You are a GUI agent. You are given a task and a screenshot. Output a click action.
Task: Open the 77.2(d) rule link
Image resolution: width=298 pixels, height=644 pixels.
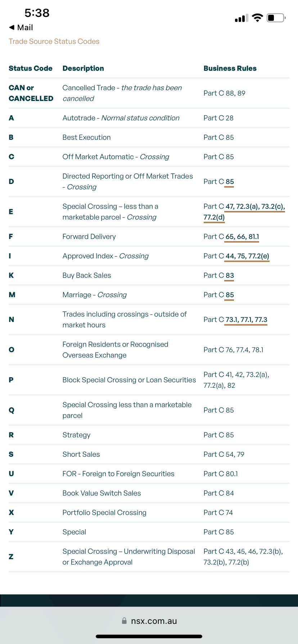(214, 217)
